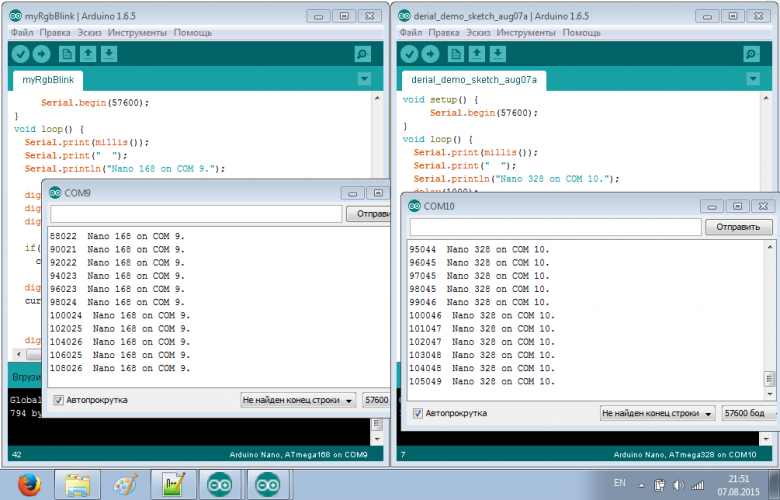Click status 'Arduino Nano, ATmega328 on COM10'
780x500 pixels.
pos(684,455)
